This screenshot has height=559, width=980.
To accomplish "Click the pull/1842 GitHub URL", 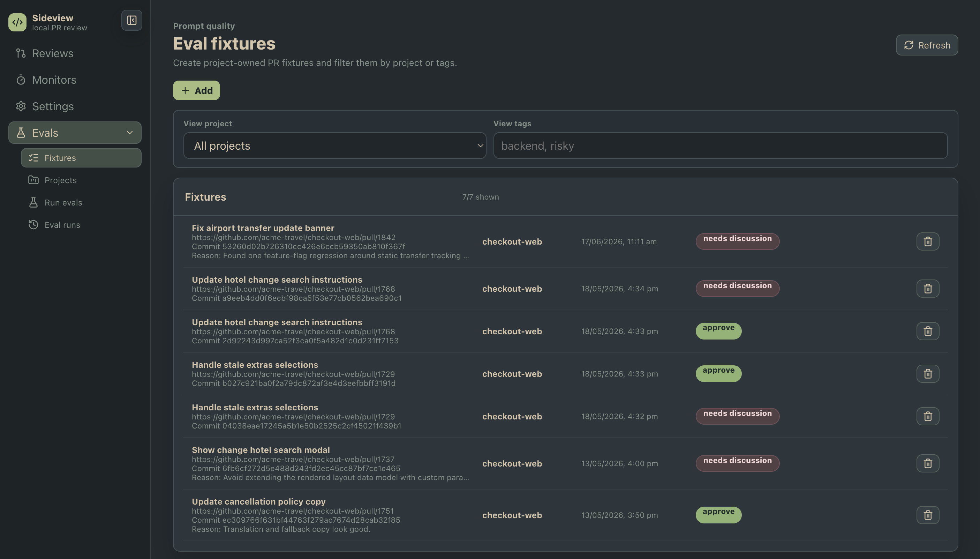I will point(294,238).
